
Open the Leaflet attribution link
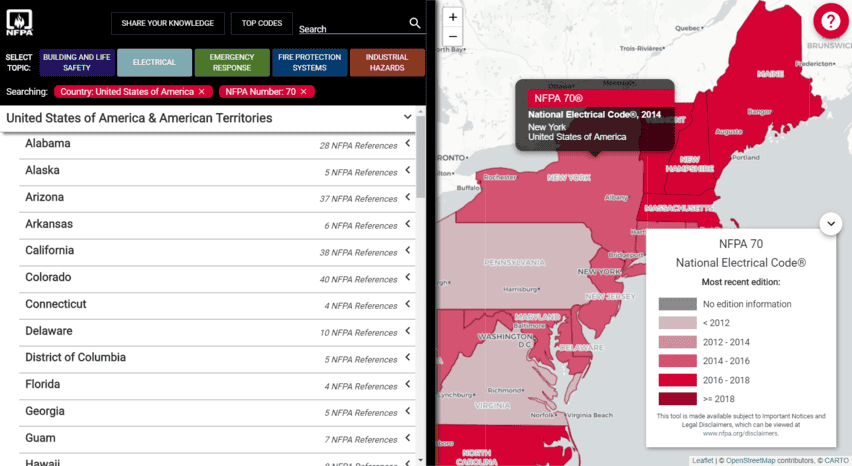tap(703, 461)
